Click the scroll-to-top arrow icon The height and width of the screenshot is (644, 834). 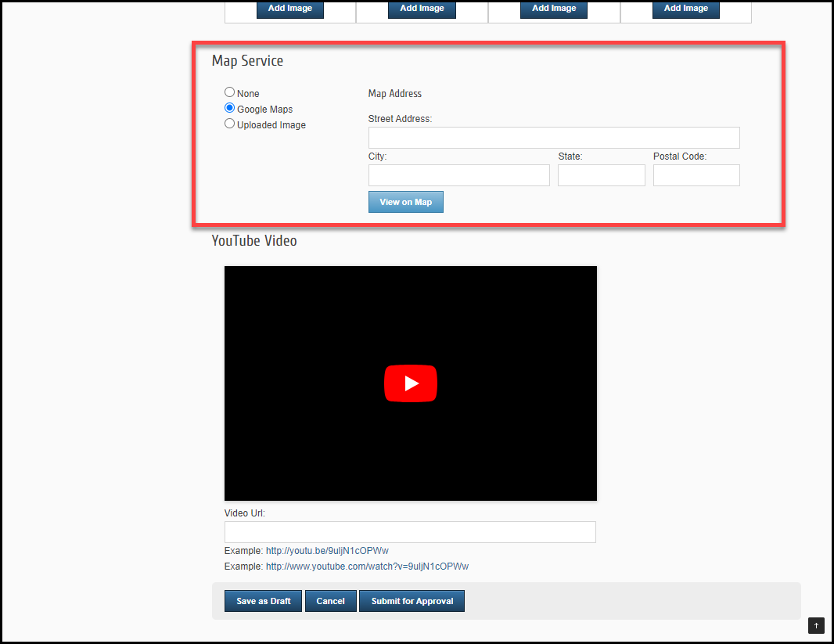816,625
